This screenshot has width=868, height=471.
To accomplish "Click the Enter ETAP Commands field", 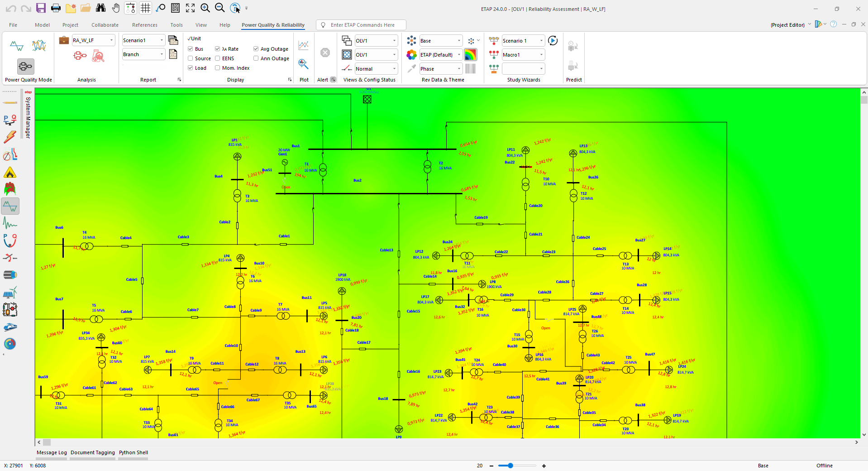I will pyautogui.click(x=361, y=25).
